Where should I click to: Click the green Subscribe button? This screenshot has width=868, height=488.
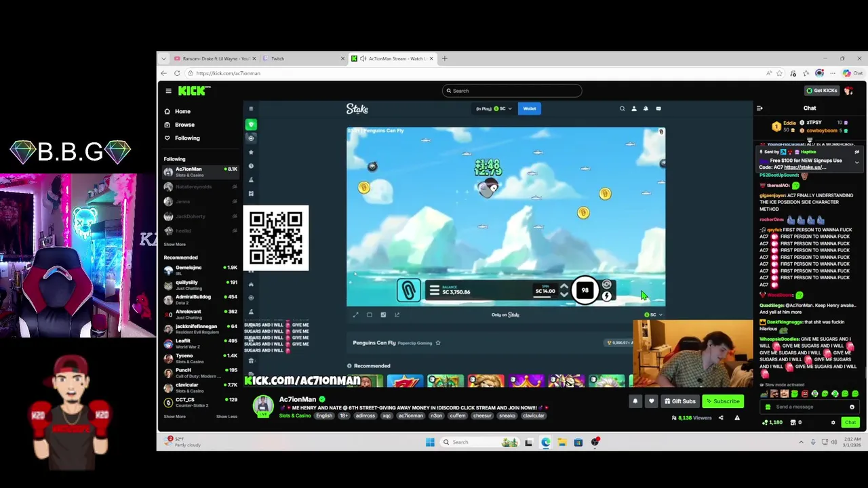point(722,401)
